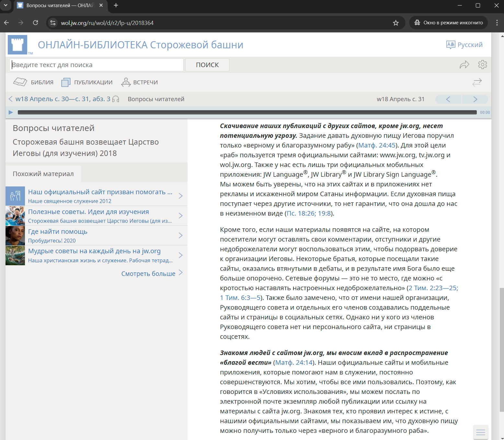Open ОНЛАЙН-БИБЛИОТЕКА Сторожевой башни title link
Viewport: 504px width, 440px height.
141,45
